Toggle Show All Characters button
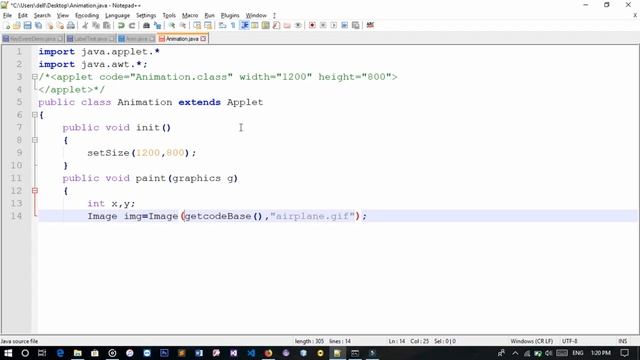Image resolution: width=640 pixels, height=360 pixels. tap(233, 25)
